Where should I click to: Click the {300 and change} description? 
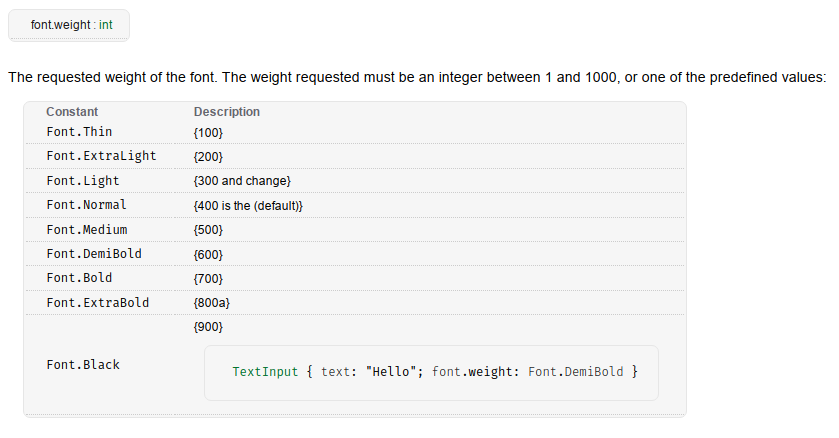point(242,181)
